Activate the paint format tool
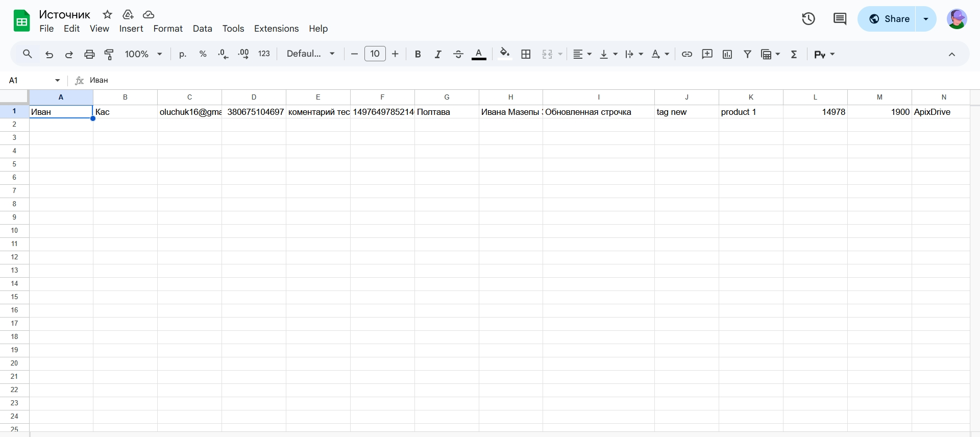This screenshot has height=437, width=980. point(109,54)
